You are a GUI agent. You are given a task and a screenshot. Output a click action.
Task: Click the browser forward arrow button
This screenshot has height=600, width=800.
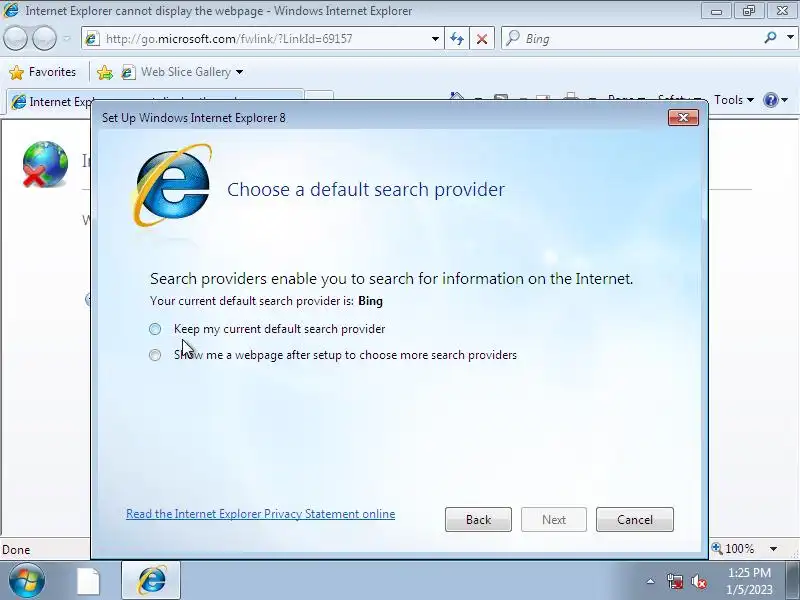pyautogui.click(x=44, y=38)
